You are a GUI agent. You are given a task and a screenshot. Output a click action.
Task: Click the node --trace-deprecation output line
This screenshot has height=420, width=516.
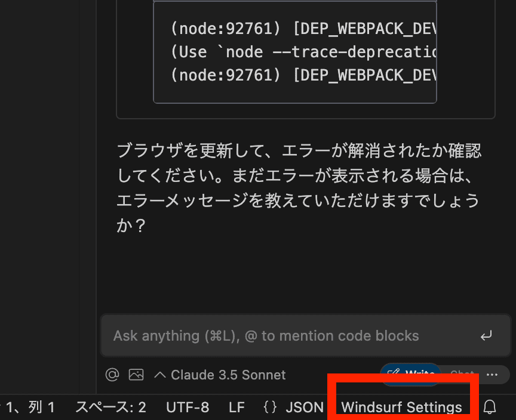click(x=303, y=52)
